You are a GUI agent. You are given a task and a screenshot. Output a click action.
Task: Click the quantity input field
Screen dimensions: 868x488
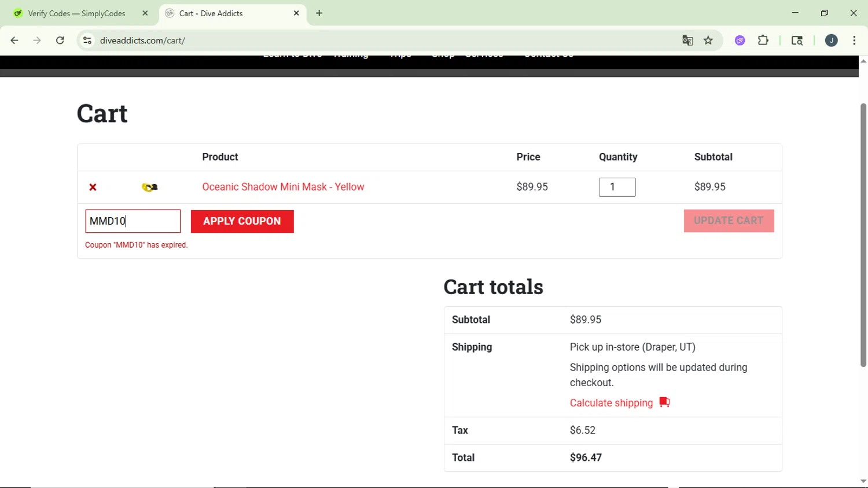pyautogui.click(x=617, y=187)
